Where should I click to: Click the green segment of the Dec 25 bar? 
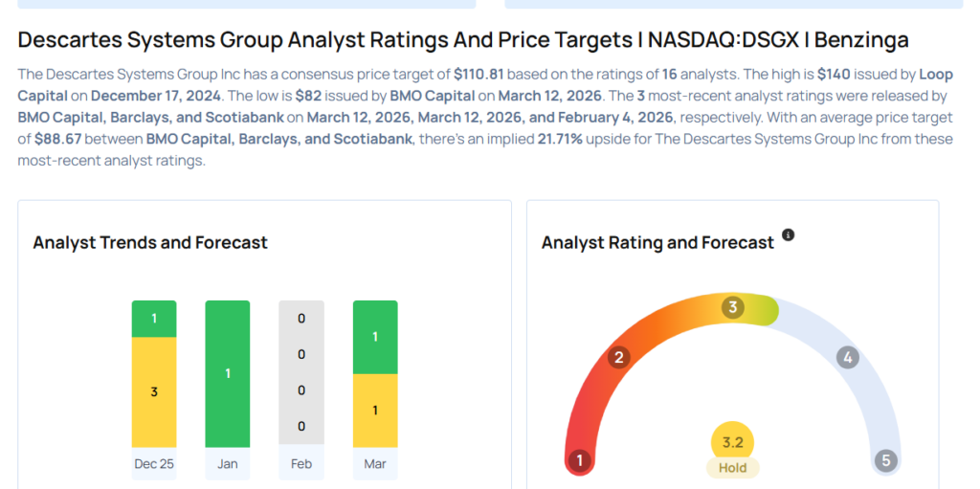pos(154,319)
